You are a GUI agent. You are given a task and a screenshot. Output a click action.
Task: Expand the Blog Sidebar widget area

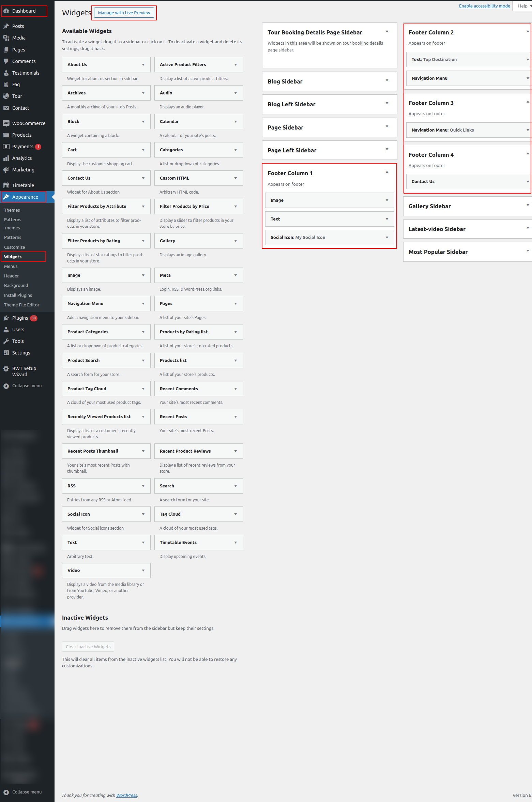387,81
